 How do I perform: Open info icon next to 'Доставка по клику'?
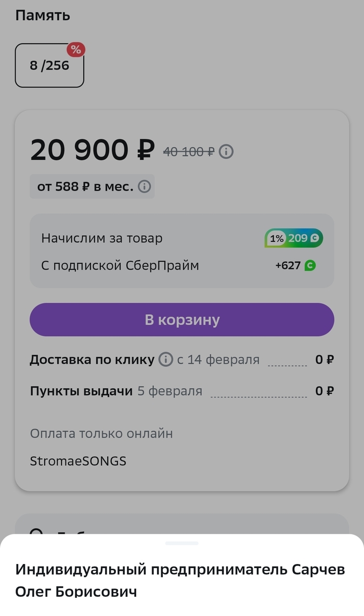tap(165, 360)
